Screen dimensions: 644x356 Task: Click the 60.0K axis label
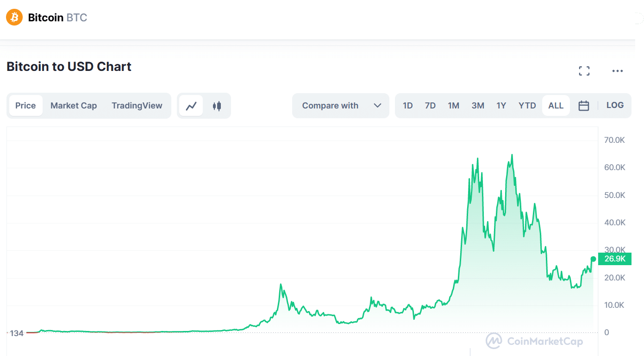point(615,167)
